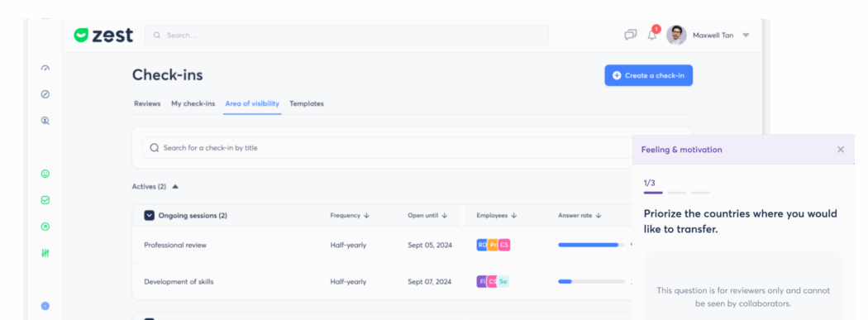Open the green check-ins sidebar icon
The image size is (868, 320).
tap(45, 200)
